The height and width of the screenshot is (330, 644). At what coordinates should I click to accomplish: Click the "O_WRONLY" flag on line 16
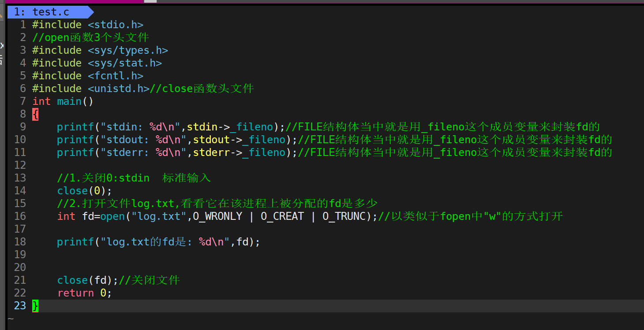click(x=217, y=216)
